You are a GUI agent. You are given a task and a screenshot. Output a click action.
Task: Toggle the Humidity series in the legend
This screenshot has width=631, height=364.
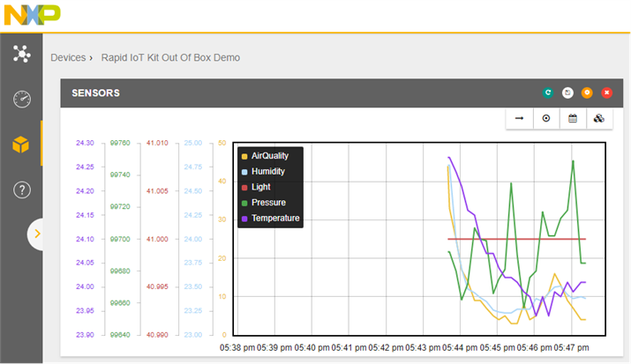click(263, 172)
